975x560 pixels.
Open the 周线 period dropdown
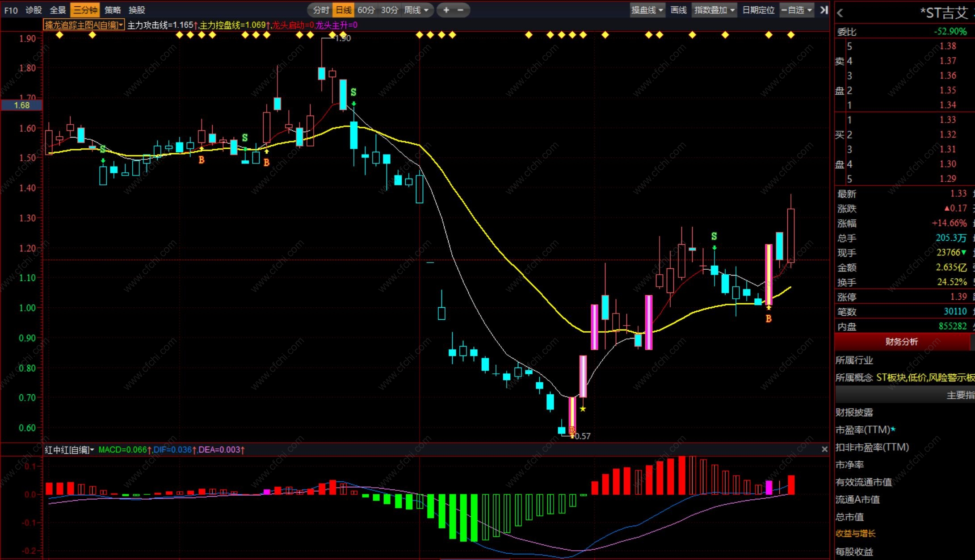click(x=416, y=10)
